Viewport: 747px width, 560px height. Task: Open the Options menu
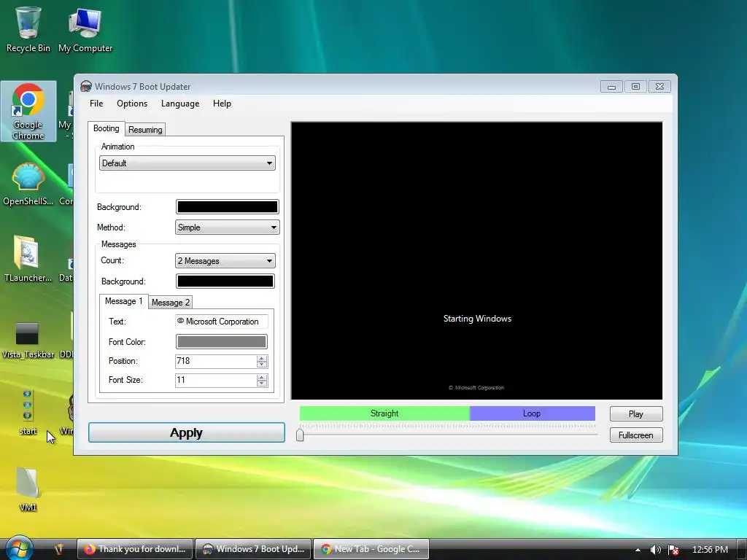click(132, 104)
